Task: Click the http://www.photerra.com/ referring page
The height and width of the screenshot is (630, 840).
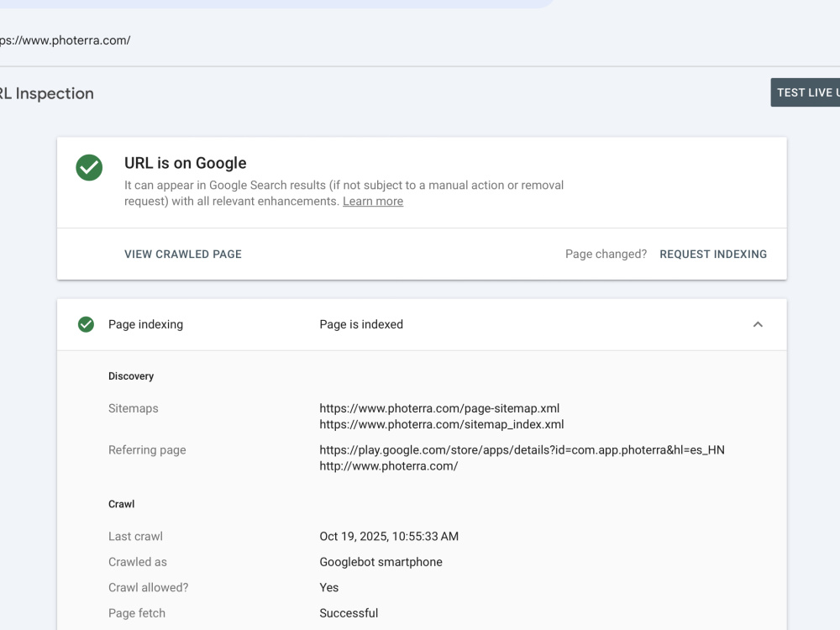Action: (388, 466)
